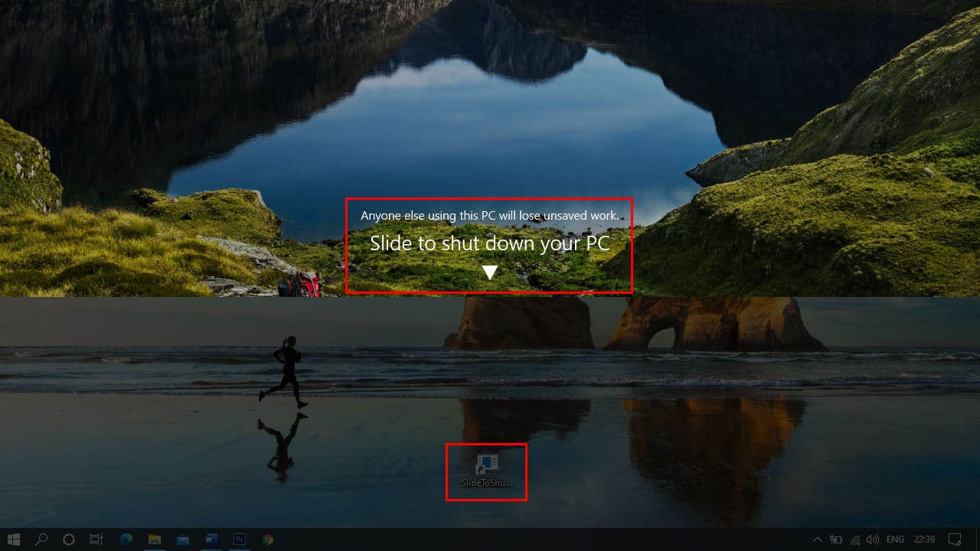Open the volume control speaker icon

[872, 540]
